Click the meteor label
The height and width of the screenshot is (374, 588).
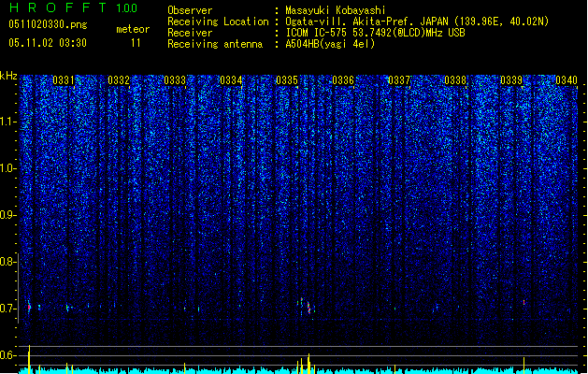(133, 29)
